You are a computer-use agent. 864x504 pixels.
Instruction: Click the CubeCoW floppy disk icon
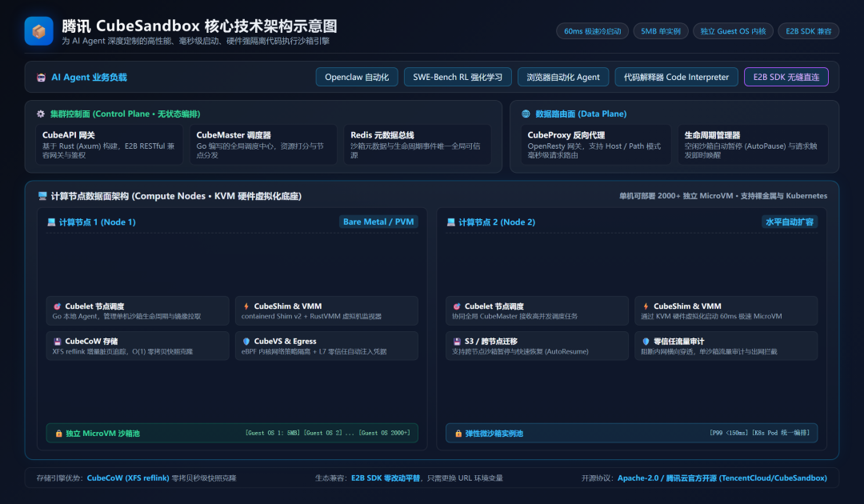click(57, 342)
